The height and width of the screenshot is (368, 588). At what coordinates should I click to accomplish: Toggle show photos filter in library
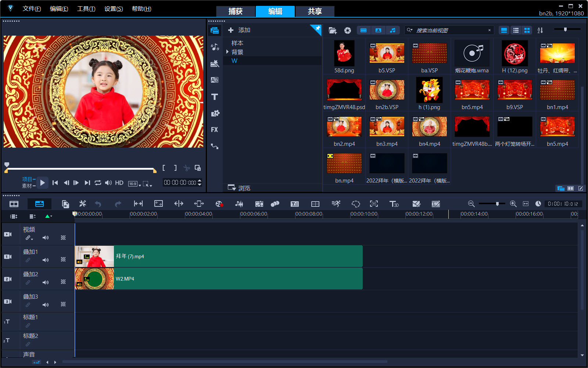(378, 30)
